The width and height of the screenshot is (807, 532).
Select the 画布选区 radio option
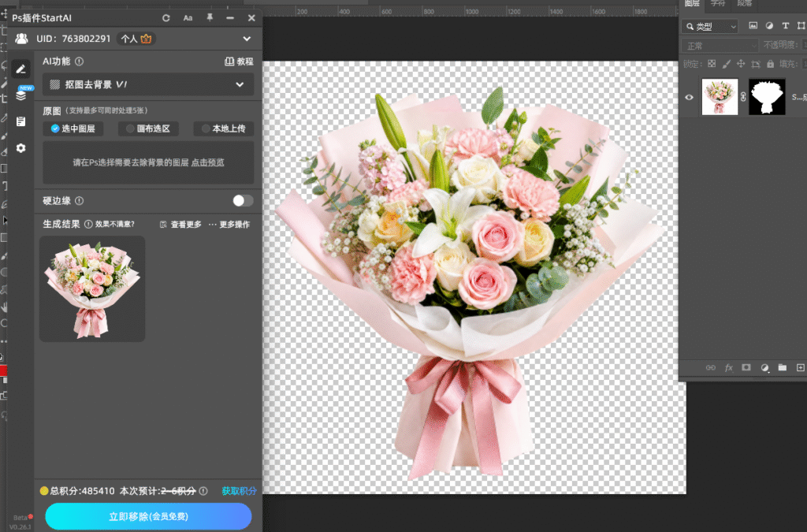click(148, 128)
